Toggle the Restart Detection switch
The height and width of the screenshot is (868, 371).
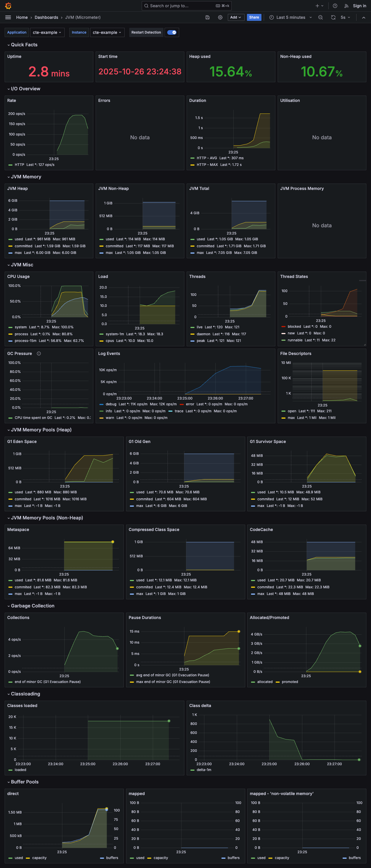172,32
